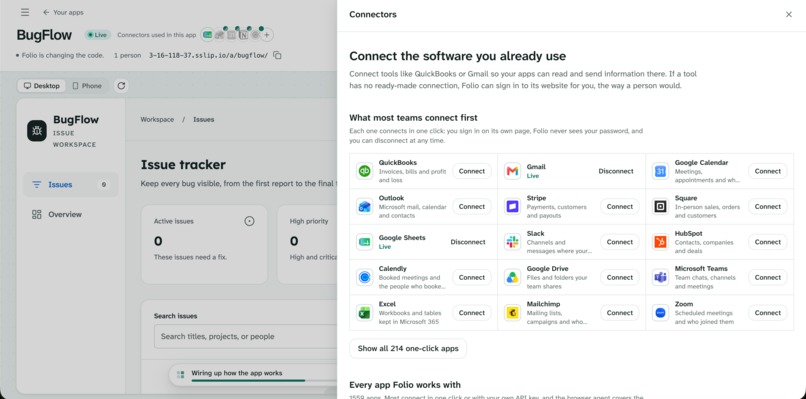Click the Calendly logo icon

click(x=364, y=278)
